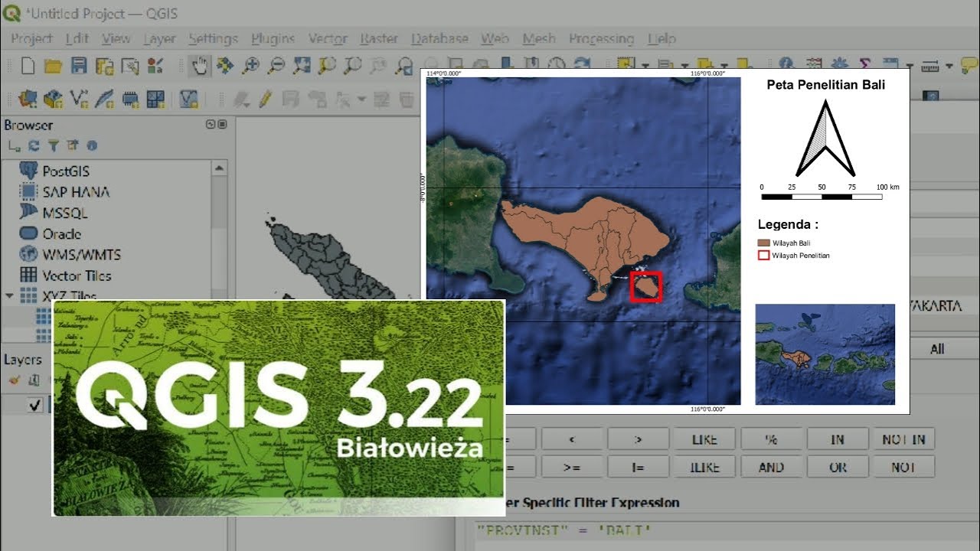
Task: Click Enable Properties Widget info icon in Browser
Action: click(x=92, y=145)
